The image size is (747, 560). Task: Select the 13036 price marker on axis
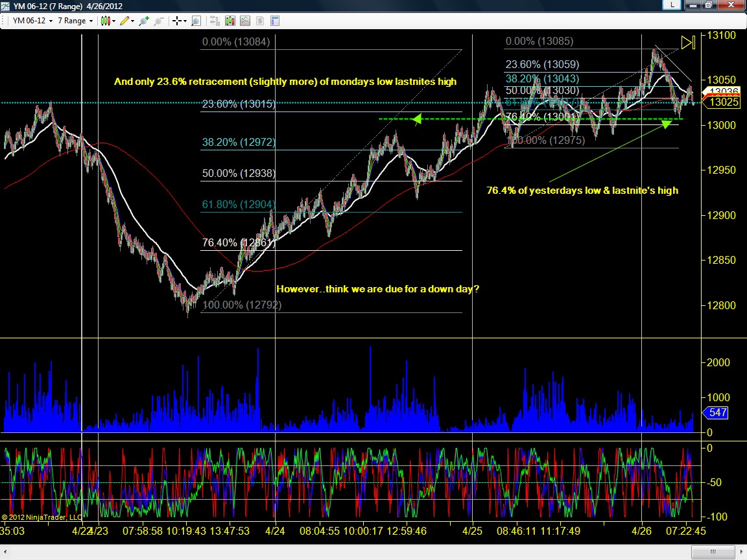(722, 91)
